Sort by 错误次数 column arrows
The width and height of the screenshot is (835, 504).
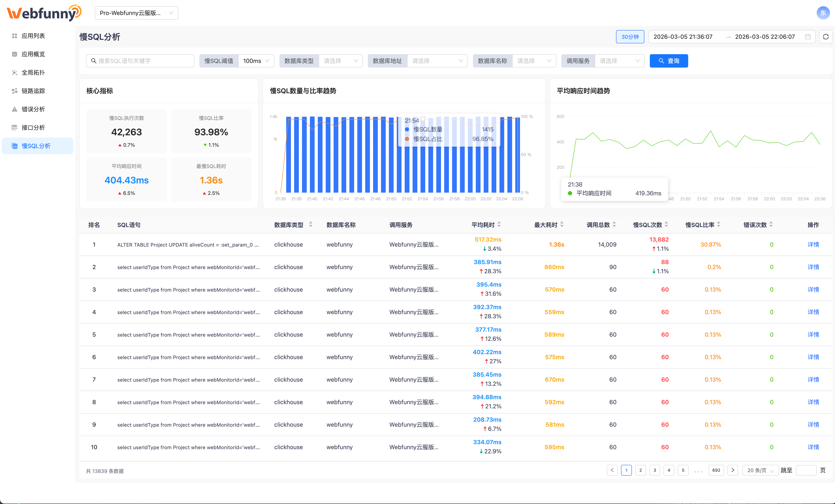click(x=771, y=224)
